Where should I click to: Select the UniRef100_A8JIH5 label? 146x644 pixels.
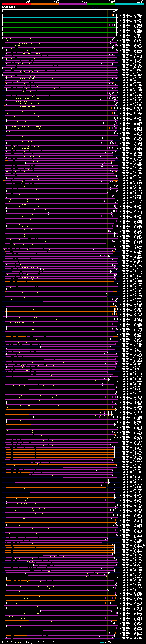[x=131, y=32]
